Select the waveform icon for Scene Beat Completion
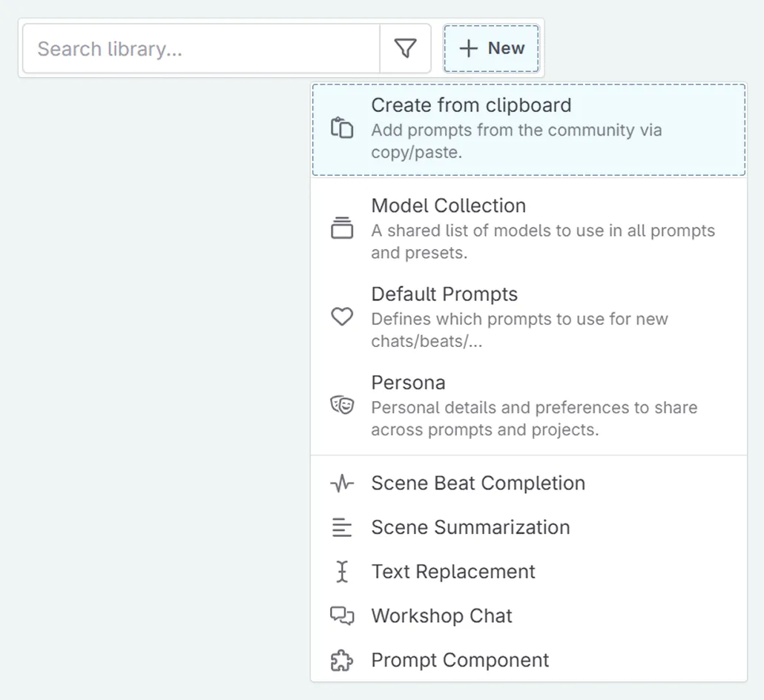Screen dimensions: 764x700 pos(342,483)
